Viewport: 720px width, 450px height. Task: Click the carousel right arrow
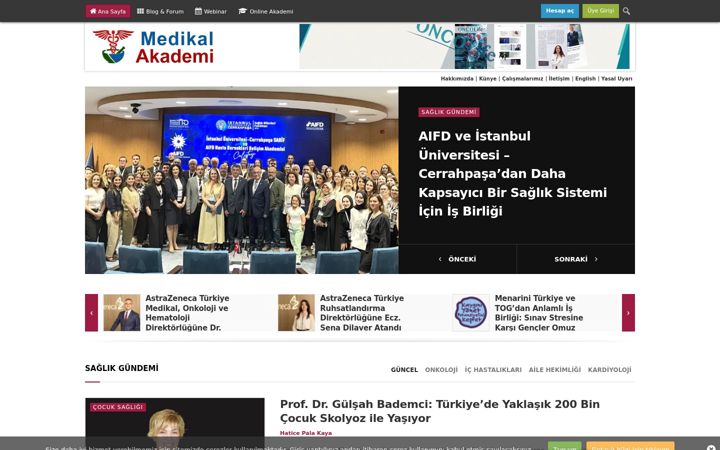628,313
